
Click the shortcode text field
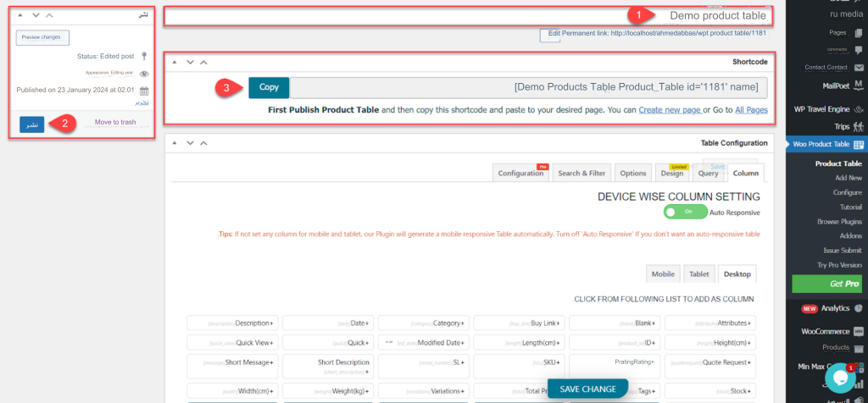click(529, 87)
